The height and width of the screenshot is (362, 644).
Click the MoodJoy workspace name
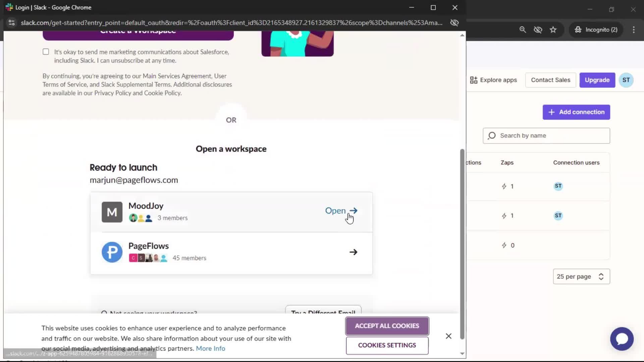click(x=146, y=206)
